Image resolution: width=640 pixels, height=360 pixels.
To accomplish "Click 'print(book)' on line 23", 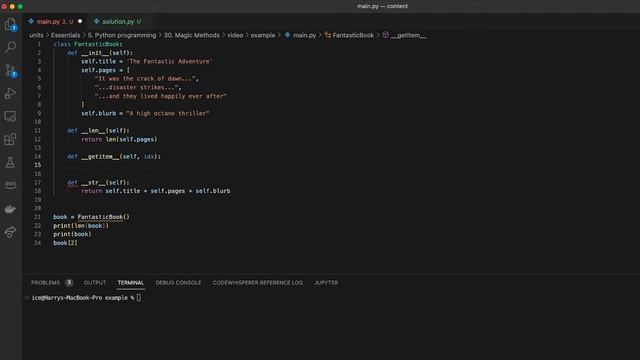I will pyautogui.click(x=72, y=234).
